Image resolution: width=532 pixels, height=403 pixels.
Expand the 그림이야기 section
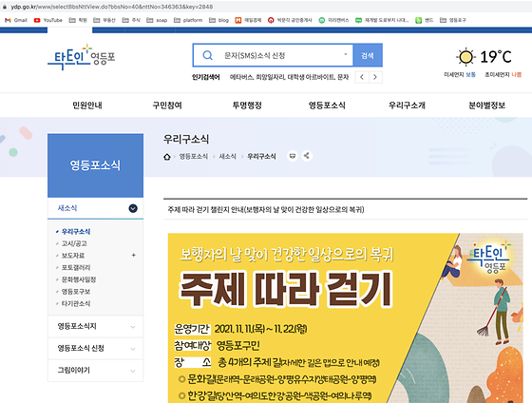pos(95,371)
